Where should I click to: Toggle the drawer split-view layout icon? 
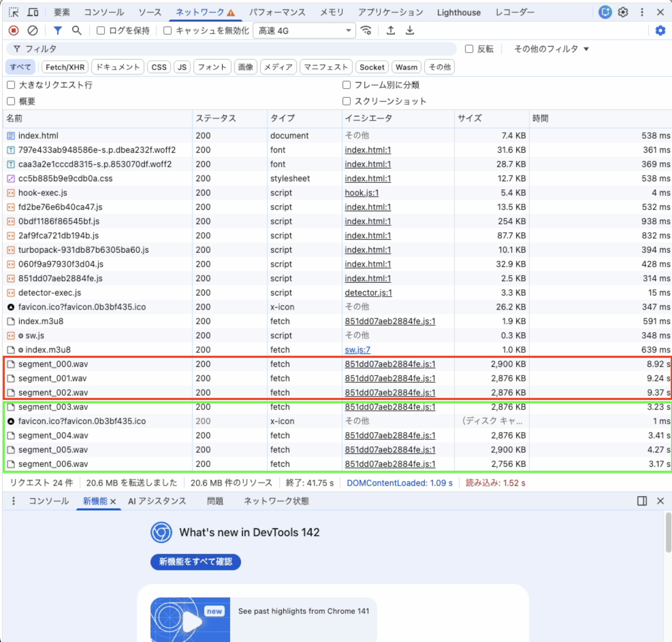(642, 501)
